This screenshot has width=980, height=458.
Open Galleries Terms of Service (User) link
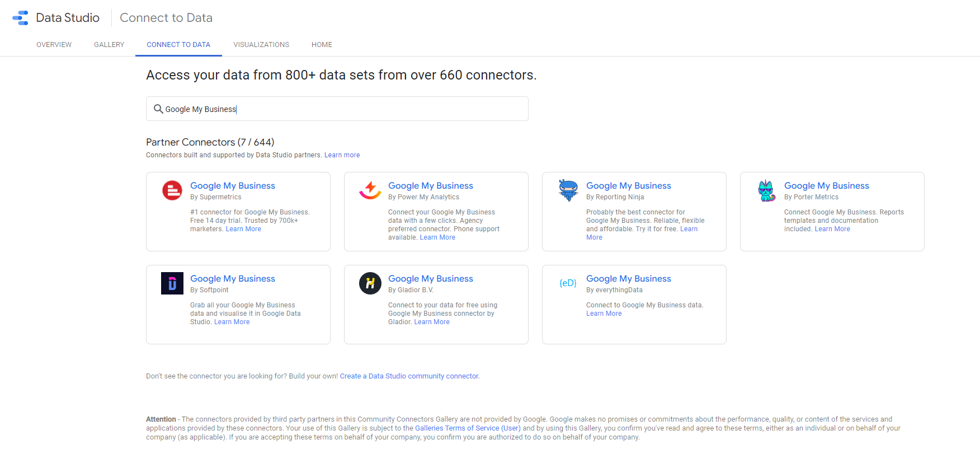coord(468,428)
